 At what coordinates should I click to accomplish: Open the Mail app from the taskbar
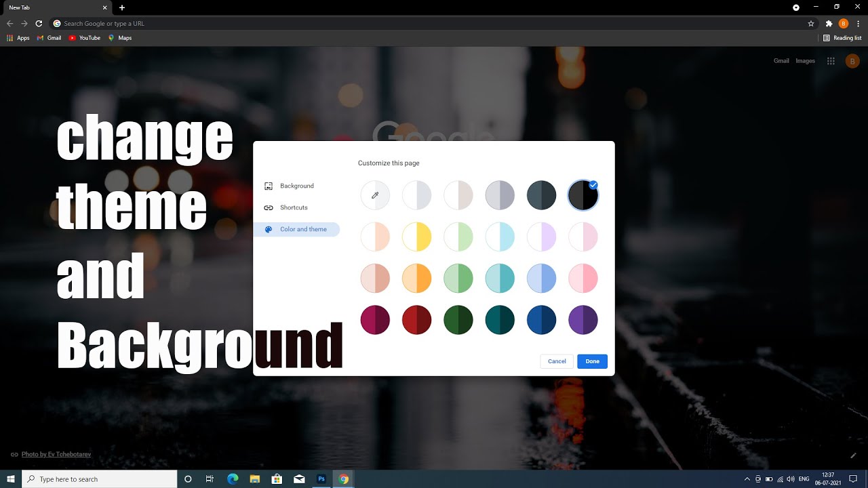[x=299, y=479]
